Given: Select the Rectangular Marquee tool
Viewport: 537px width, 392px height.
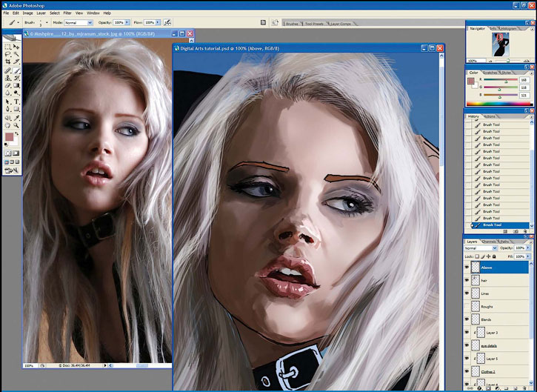Looking at the screenshot, I should pos(7,47).
